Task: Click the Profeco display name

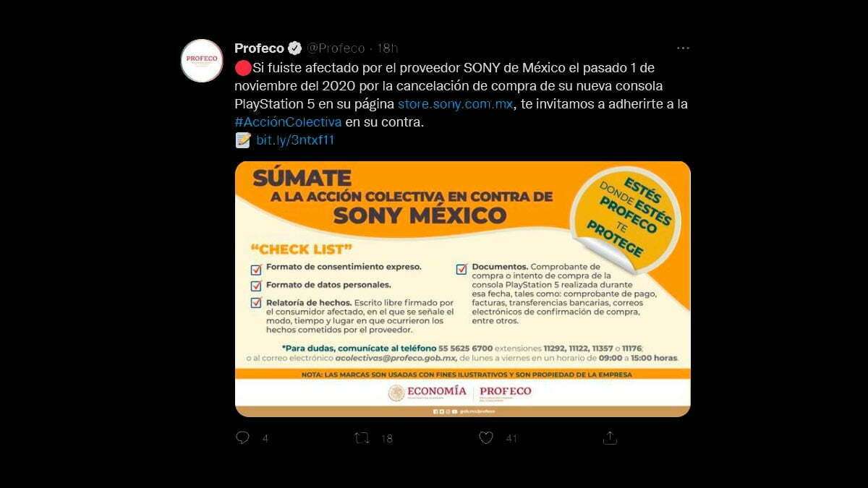Action: pyautogui.click(x=259, y=48)
